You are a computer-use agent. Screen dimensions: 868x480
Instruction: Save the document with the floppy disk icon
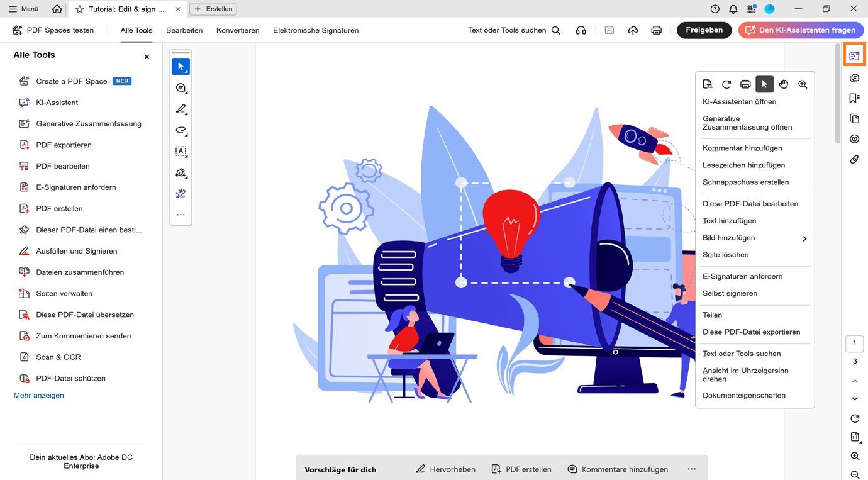pos(609,30)
